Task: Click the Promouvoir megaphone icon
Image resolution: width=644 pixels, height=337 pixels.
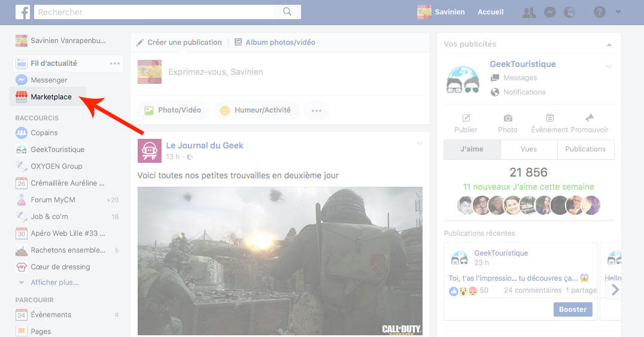Action: [590, 118]
